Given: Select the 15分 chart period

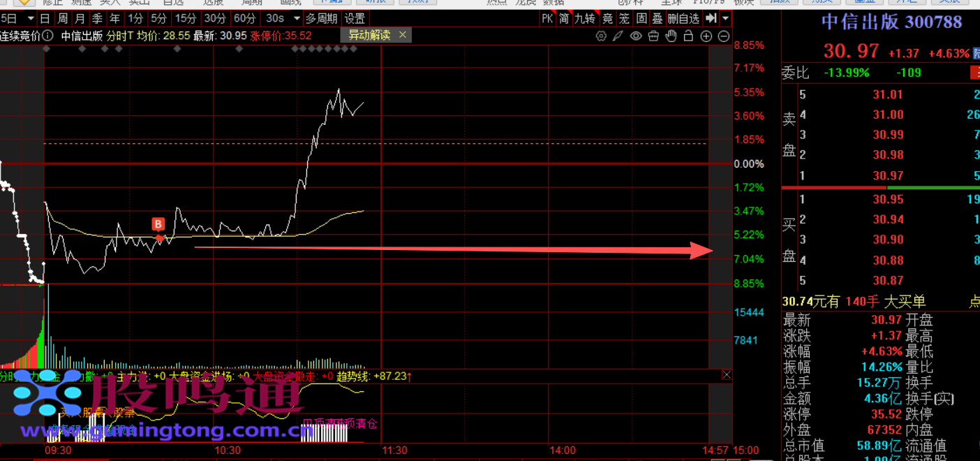Looking at the screenshot, I should coord(186,18).
